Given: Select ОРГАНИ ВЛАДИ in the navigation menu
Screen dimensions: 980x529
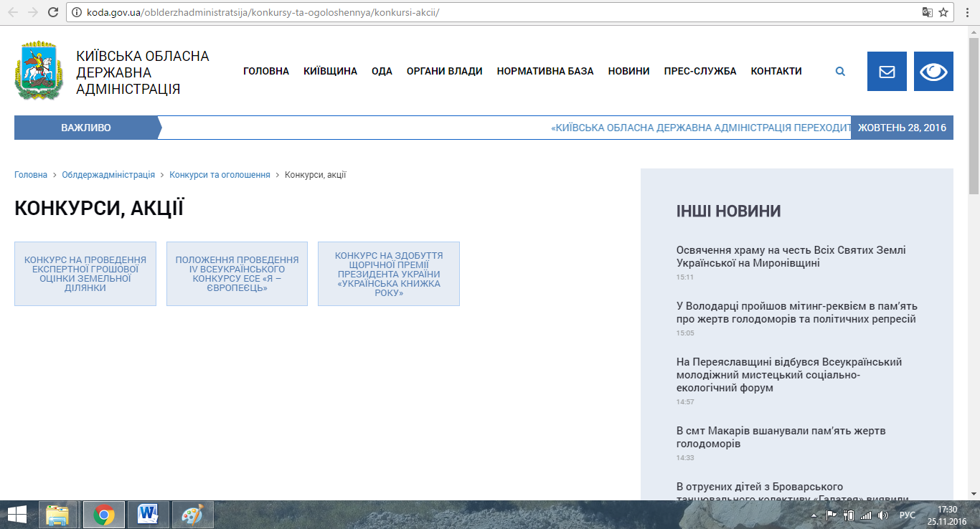Looking at the screenshot, I should [444, 72].
